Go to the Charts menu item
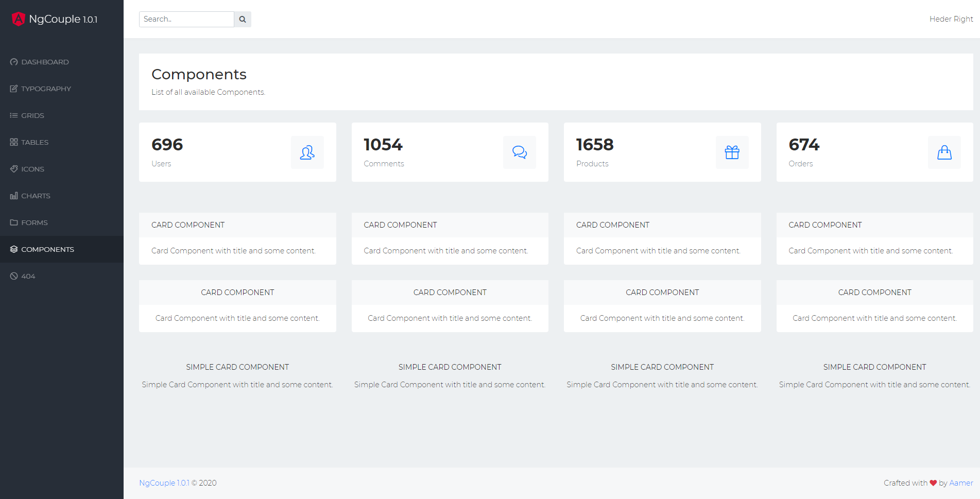The height and width of the screenshot is (499, 980). pos(62,196)
